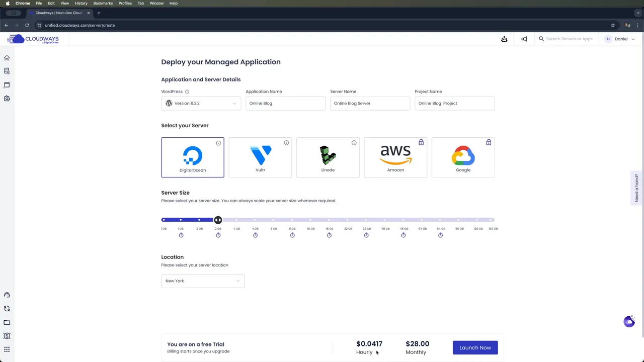644x362 pixels.
Task: Open the home icon in sidebar
Action: [x=7, y=58]
